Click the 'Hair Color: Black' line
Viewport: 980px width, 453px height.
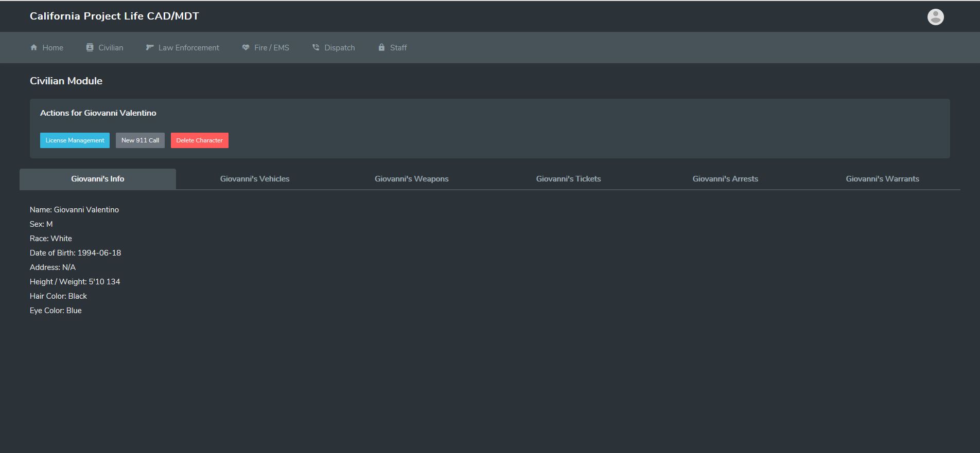(58, 296)
